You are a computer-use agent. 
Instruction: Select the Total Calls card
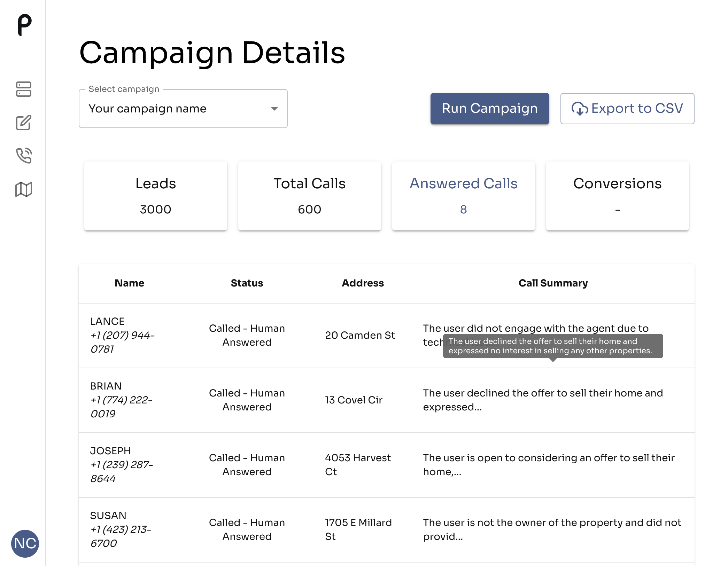tap(310, 196)
